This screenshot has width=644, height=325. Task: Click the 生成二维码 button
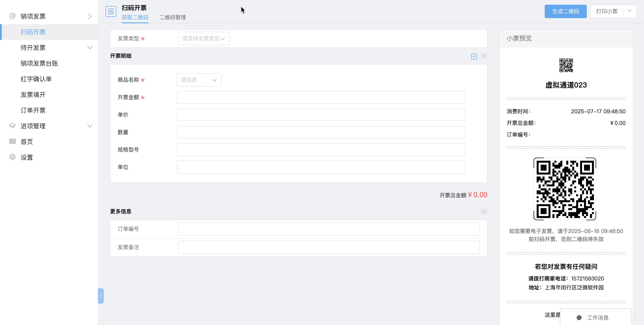(x=566, y=11)
